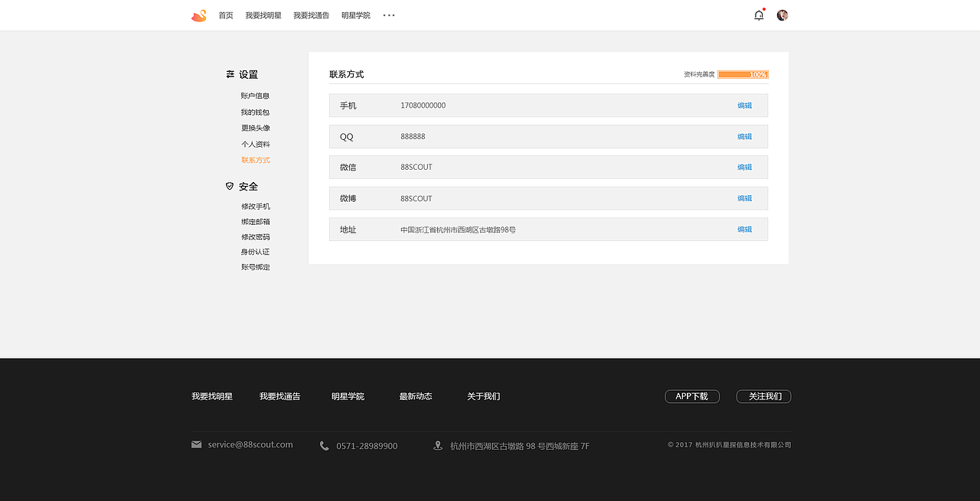Switch to 账户信息 in the settings sidebar

click(255, 95)
